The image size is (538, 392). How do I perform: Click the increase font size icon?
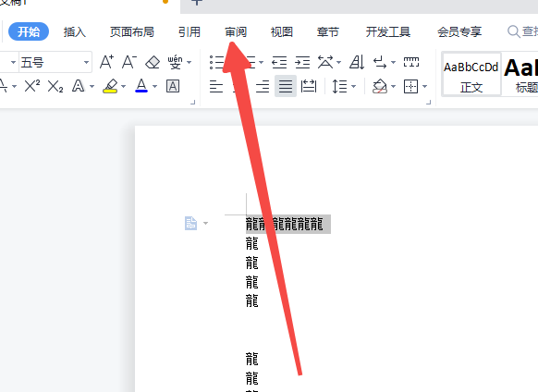pyautogui.click(x=106, y=63)
